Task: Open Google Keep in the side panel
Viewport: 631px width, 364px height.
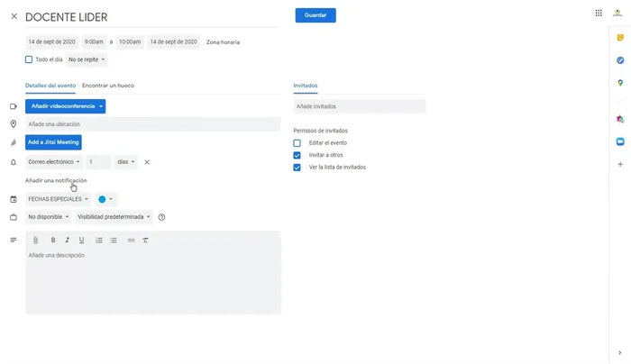Action: [x=620, y=38]
